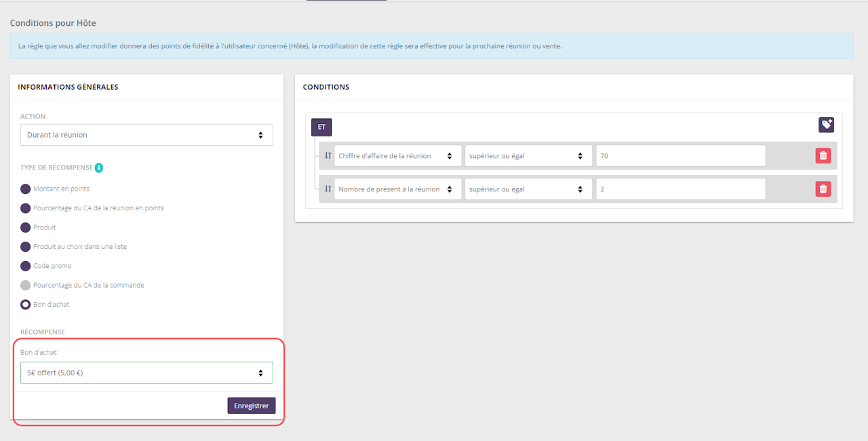Delete the Chiffre d'affaire condition row
The height and width of the screenshot is (441, 868).
(x=823, y=155)
